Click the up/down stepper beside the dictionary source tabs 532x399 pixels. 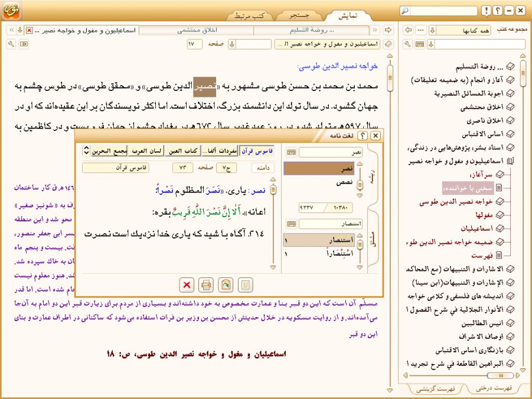pos(86,151)
